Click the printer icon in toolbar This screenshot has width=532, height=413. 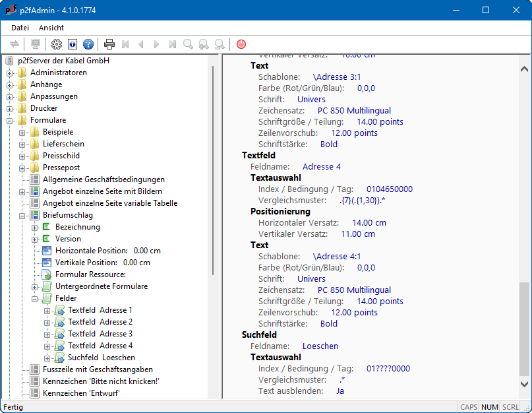109,44
